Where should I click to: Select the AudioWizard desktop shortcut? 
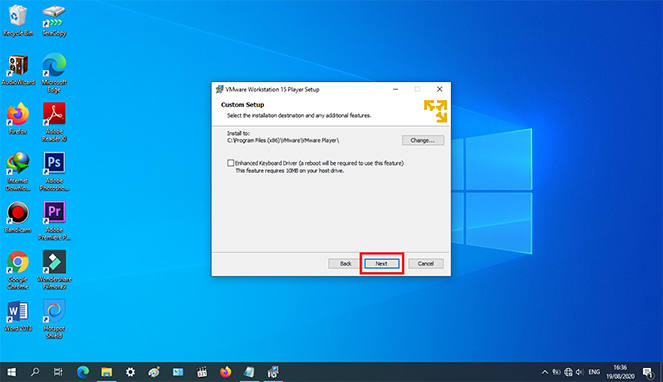(18, 70)
